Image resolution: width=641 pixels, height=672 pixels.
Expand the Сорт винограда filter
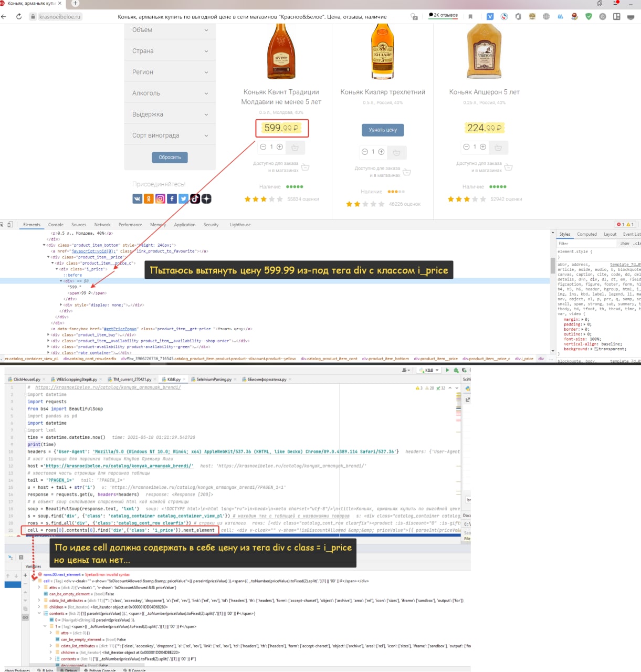click(170, 135)
